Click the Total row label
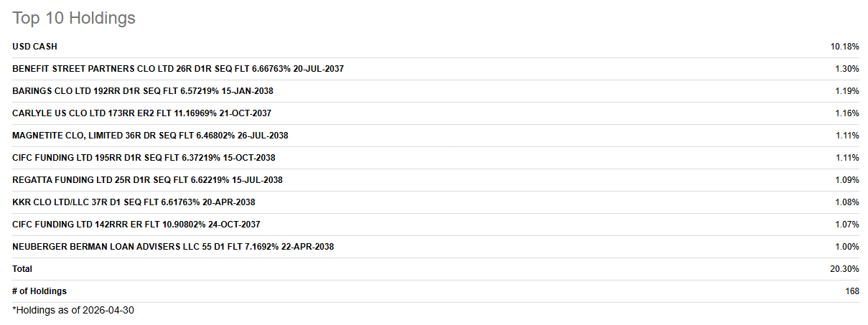Screen dimensions: 868x325 tap(22, 269)
